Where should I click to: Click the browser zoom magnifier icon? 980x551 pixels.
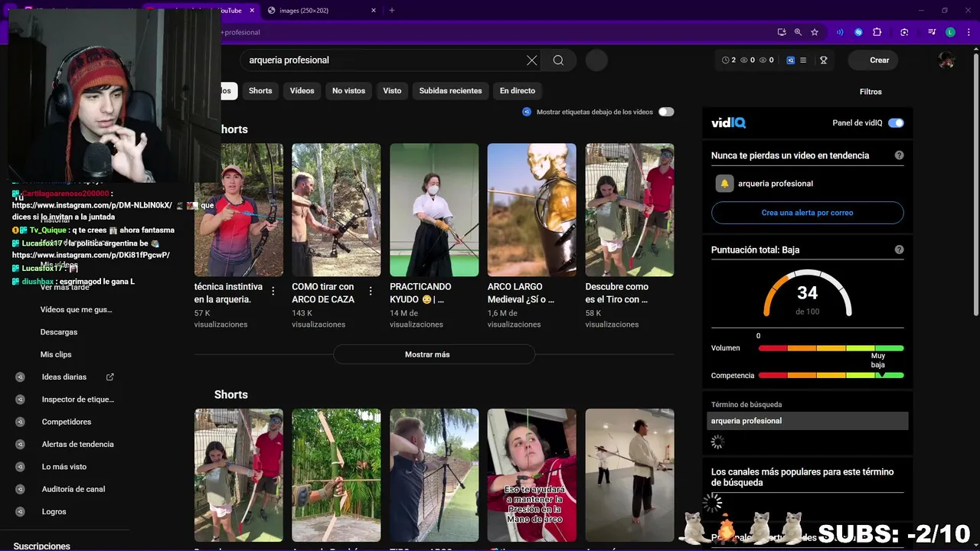(x=798, y=32)
